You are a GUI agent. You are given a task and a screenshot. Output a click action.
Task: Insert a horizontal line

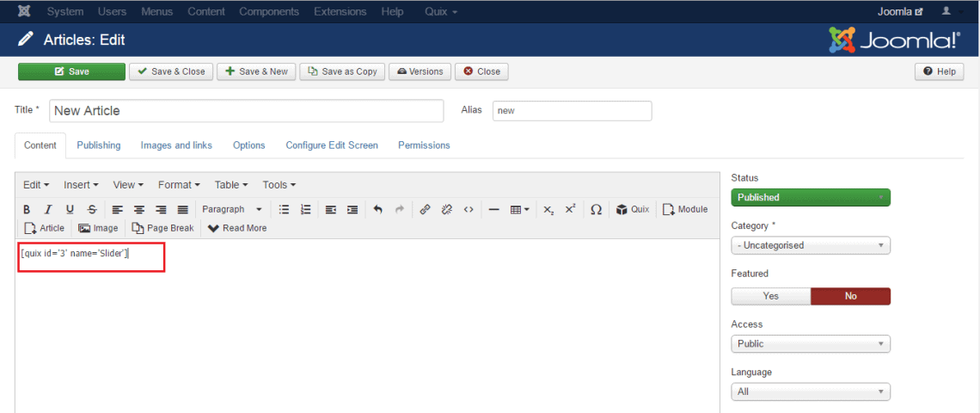coord(493,209)
